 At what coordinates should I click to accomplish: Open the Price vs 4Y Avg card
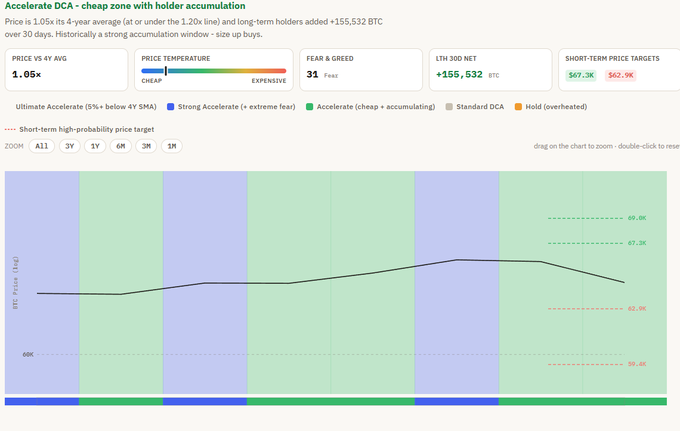coord(66,70)
